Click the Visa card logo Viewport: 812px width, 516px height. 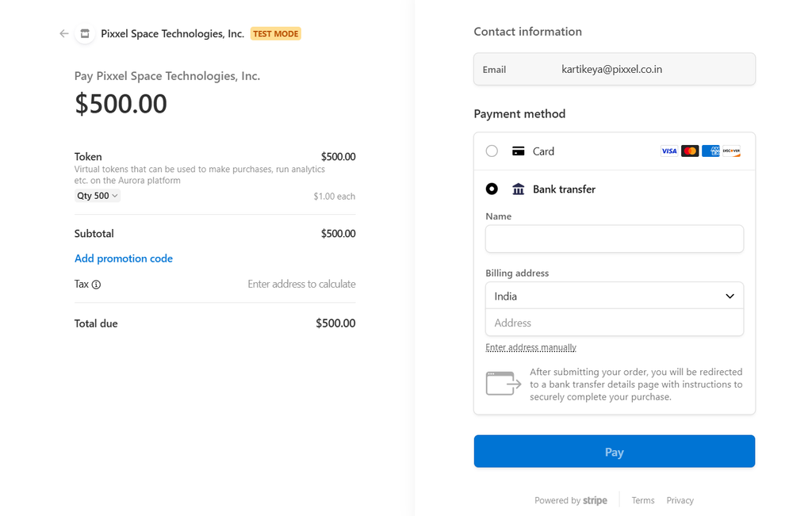pos(669,151)
